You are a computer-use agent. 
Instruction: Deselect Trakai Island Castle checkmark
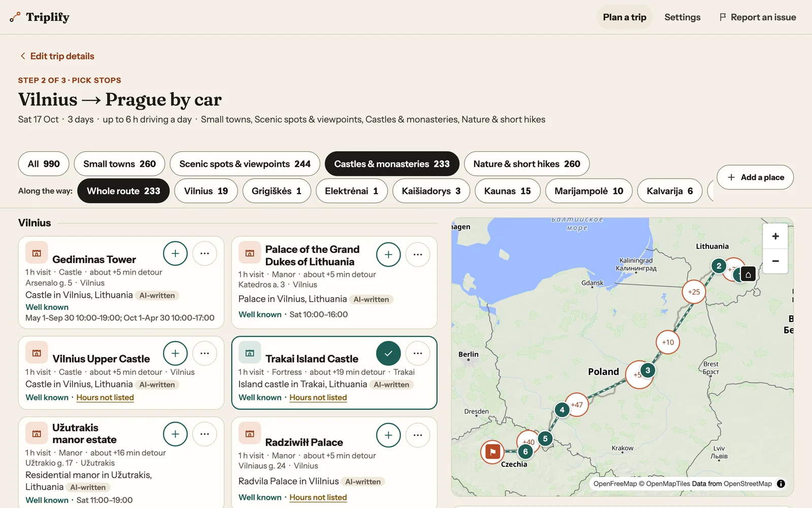388,354
